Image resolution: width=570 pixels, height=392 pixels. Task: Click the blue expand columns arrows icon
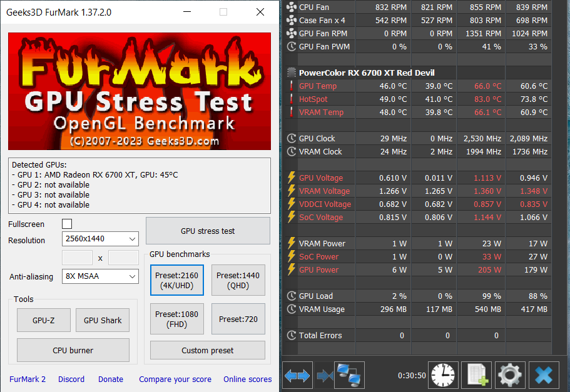click(x=297, y=375)
